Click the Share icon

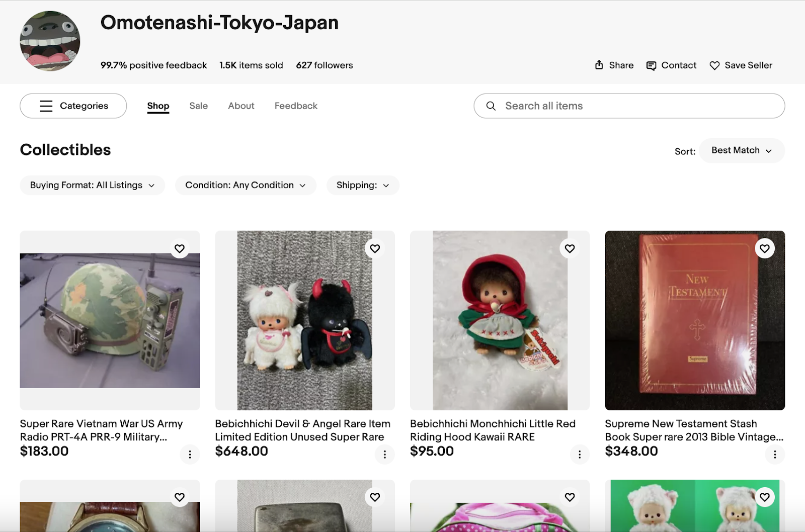point(599,65)
